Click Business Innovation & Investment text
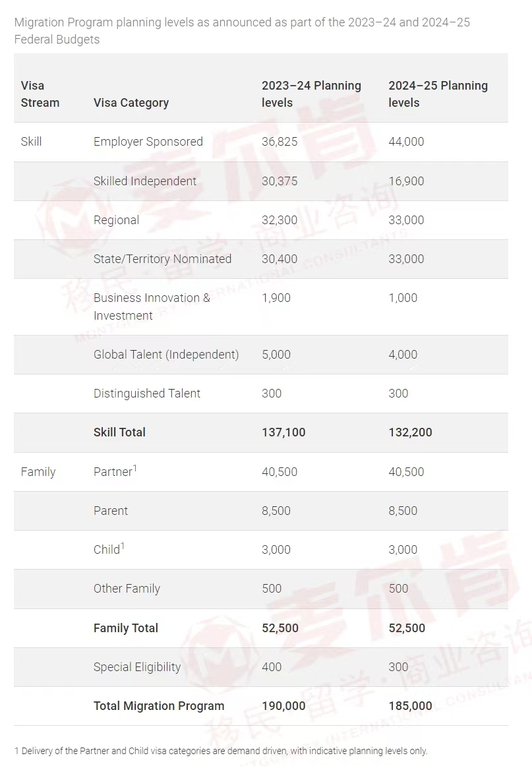Viewport: 532px width, 766px height. (152, 307)
